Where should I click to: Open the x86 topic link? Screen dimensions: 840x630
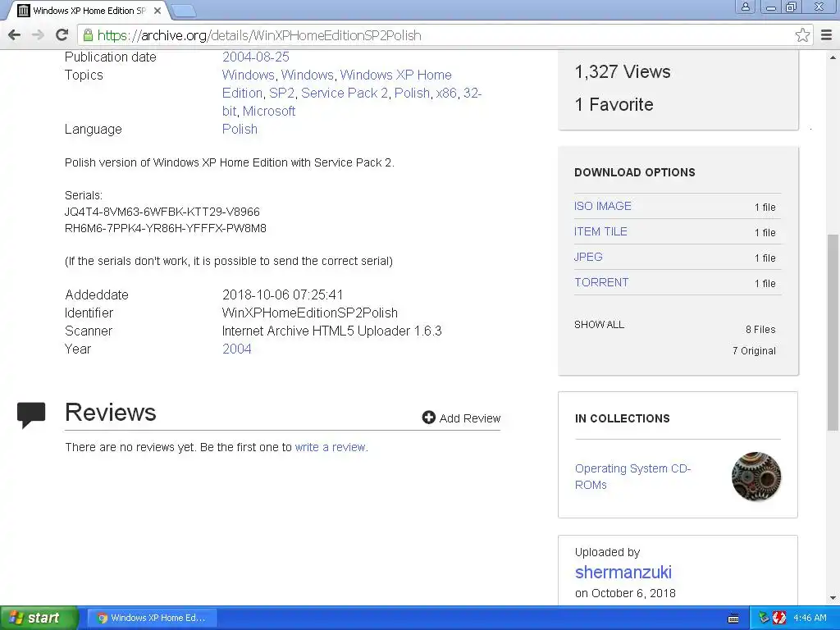[446, 94]
